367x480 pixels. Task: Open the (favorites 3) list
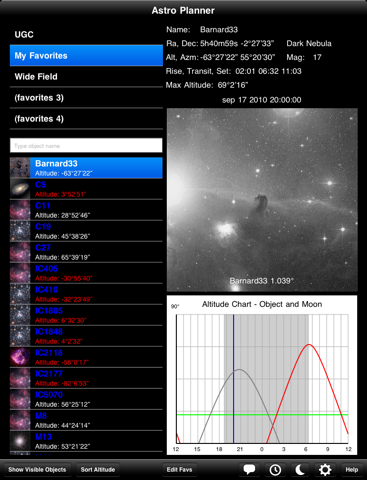pyautogui.click(x=86, y=98)
